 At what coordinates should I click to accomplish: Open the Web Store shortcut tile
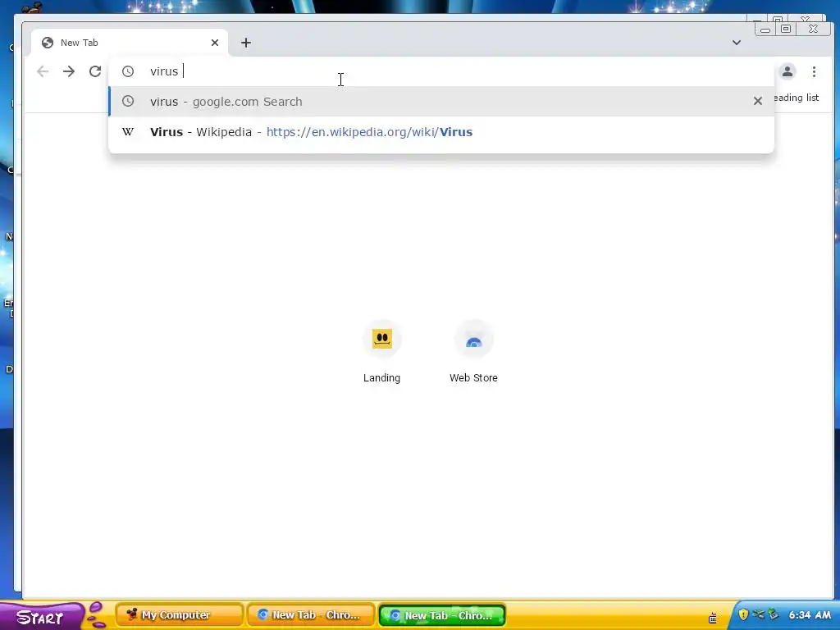click(x=473, y=351)
